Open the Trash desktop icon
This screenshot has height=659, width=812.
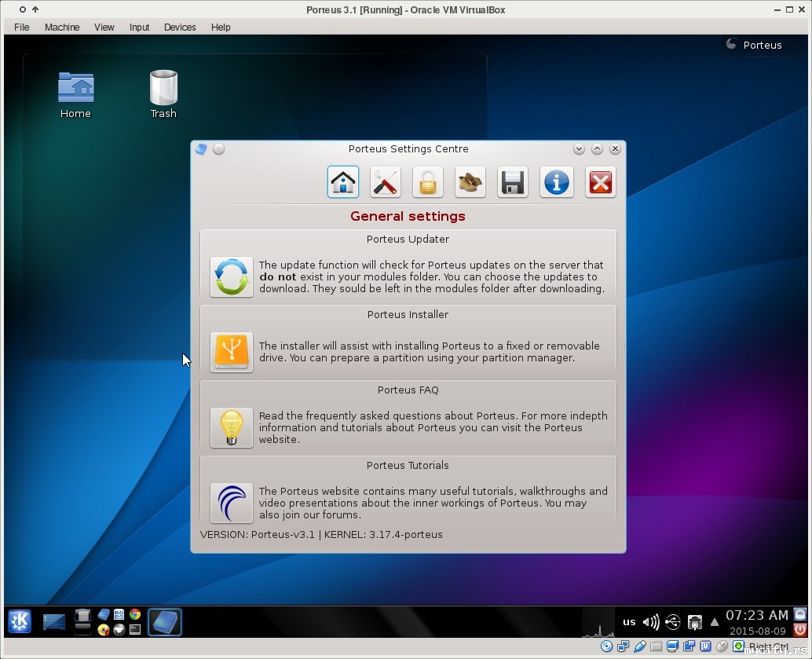pos(163,94)
